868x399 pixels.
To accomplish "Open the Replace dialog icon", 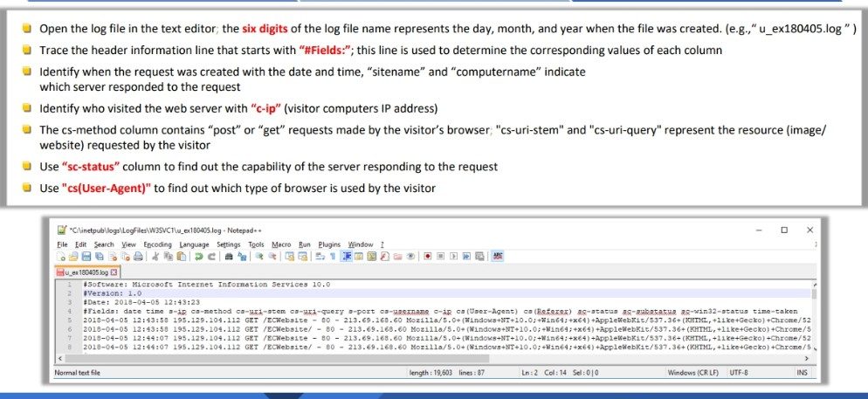I will (x=243, y=256).
